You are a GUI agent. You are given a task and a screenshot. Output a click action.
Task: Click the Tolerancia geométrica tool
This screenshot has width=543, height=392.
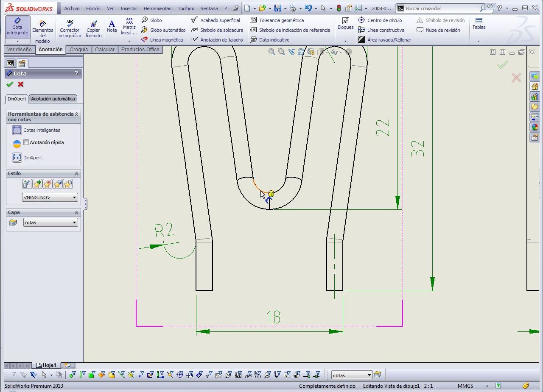click(277, 20)
